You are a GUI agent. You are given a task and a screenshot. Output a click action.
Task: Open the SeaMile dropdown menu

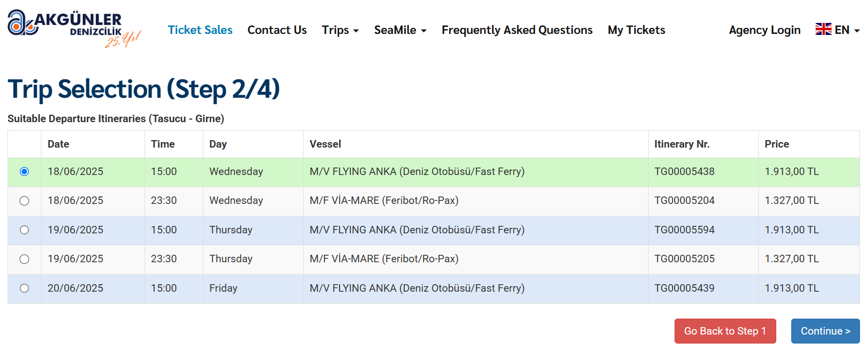400,30
